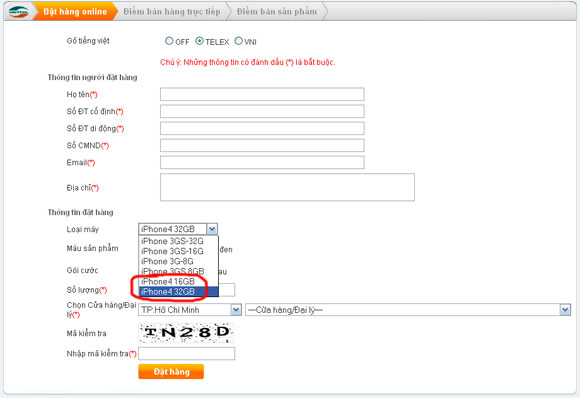This screenshot has width=580, height=398.
Task: Click the Số lượng input field
Action: point(226,290)
